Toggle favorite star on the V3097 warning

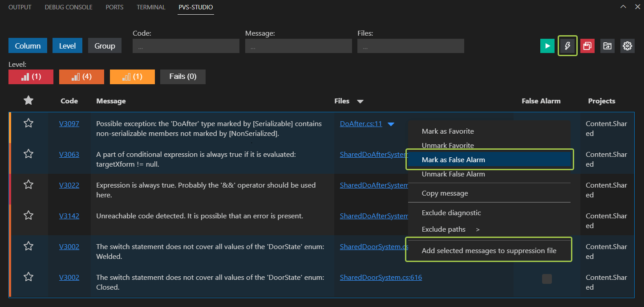click(28, 123)
